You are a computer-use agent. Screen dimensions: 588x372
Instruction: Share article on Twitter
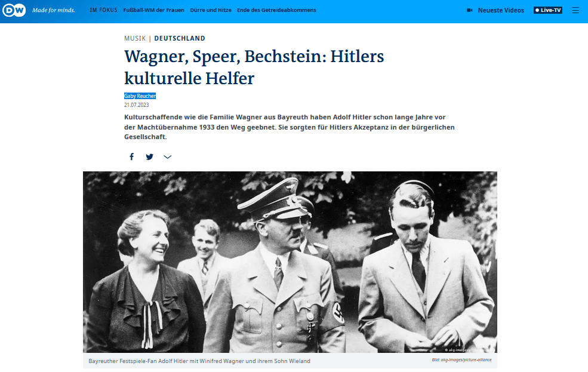149,157
